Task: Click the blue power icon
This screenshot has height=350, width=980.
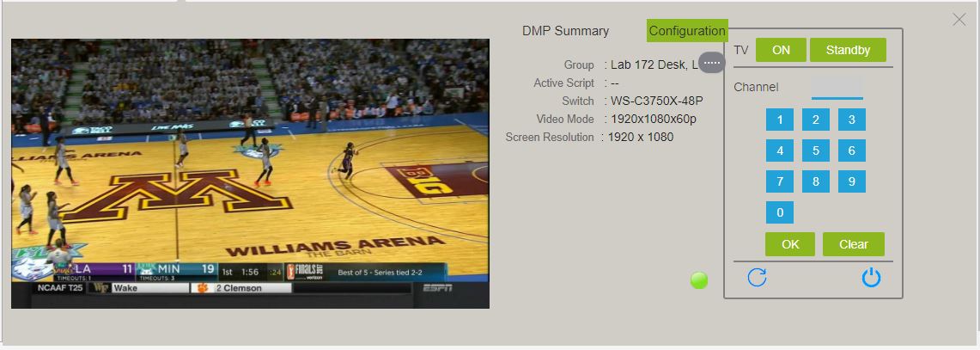Action: [871, 278]
